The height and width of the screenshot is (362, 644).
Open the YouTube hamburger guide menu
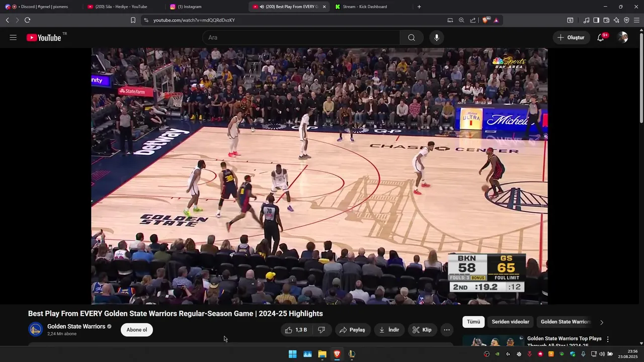[13, 38]
